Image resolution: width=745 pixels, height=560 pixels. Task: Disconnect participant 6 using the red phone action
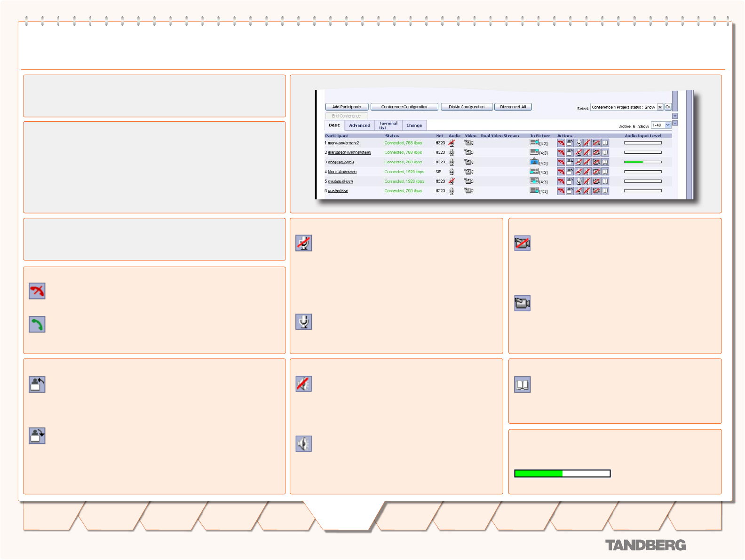[561, 191]
